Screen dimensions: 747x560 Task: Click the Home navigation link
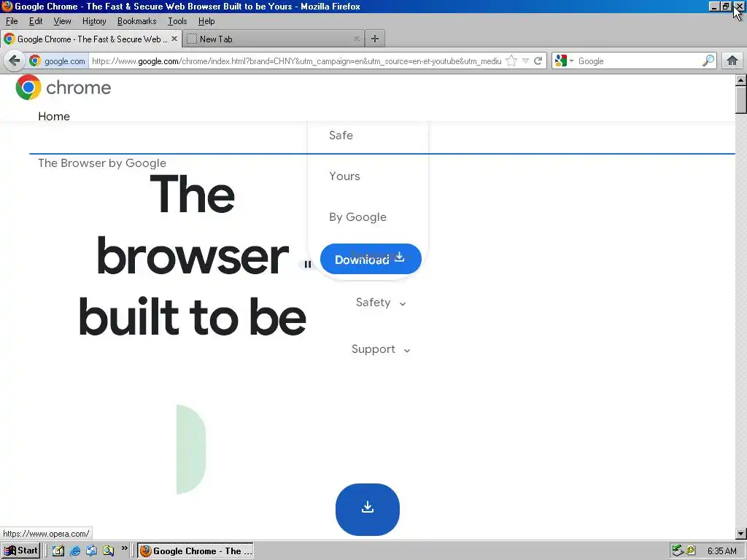[x=54, y=116]
